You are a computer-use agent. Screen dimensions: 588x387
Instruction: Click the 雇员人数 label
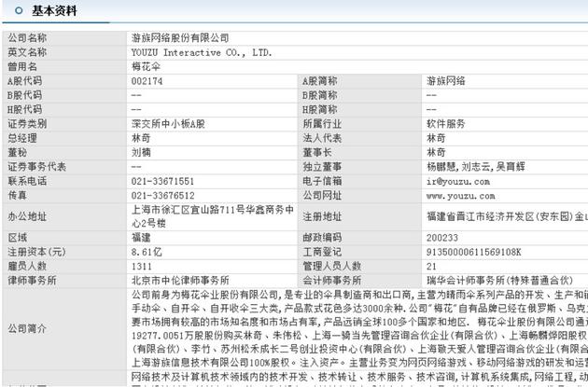[27, 266]
